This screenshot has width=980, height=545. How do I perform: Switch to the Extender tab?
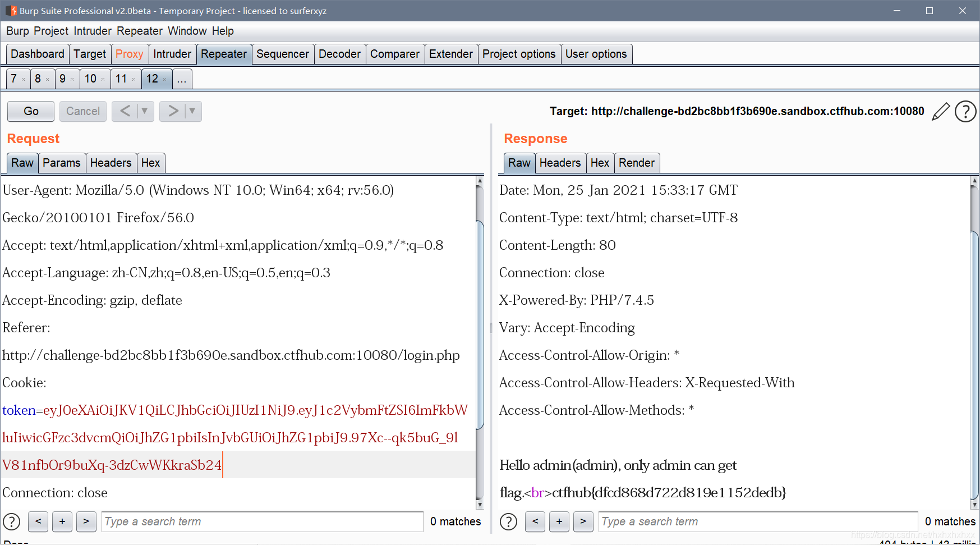point(451,54)
